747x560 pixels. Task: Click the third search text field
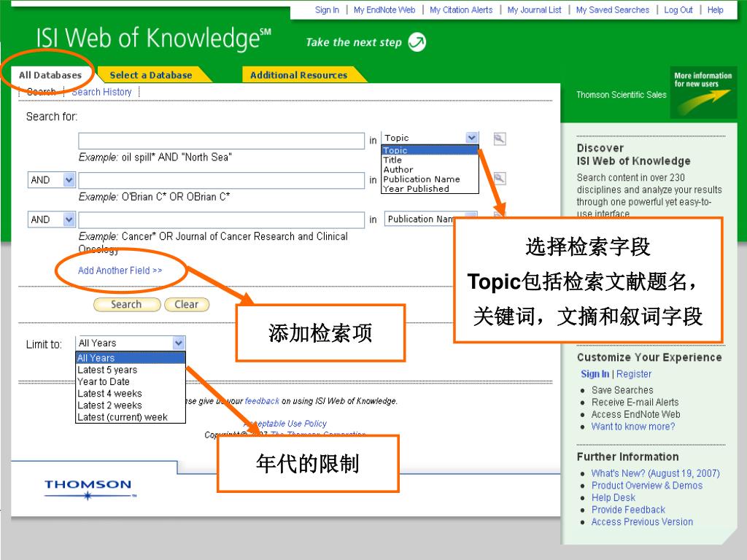(x=222, y=220)
